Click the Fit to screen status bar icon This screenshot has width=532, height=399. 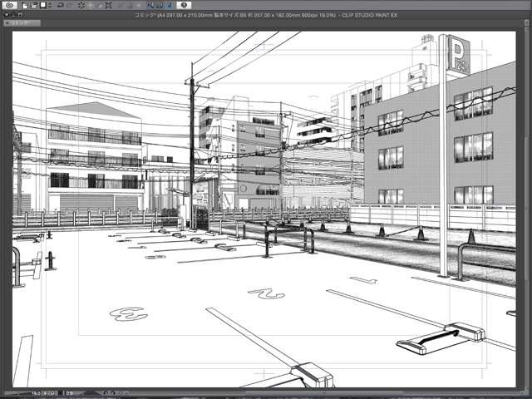point(61,393)
